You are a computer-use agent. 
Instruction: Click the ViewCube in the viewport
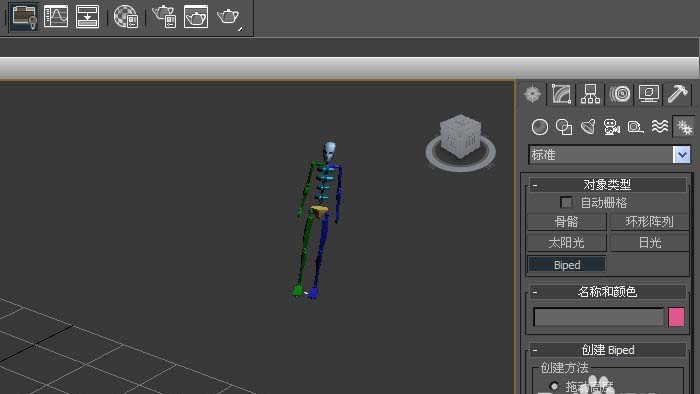(x=461, y=135)
